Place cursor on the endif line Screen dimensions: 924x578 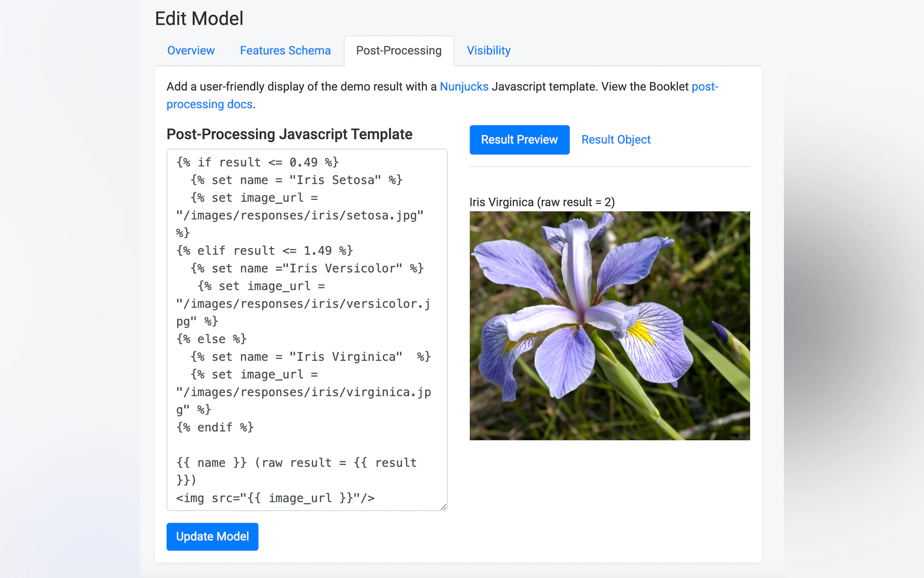click(215, 427)
